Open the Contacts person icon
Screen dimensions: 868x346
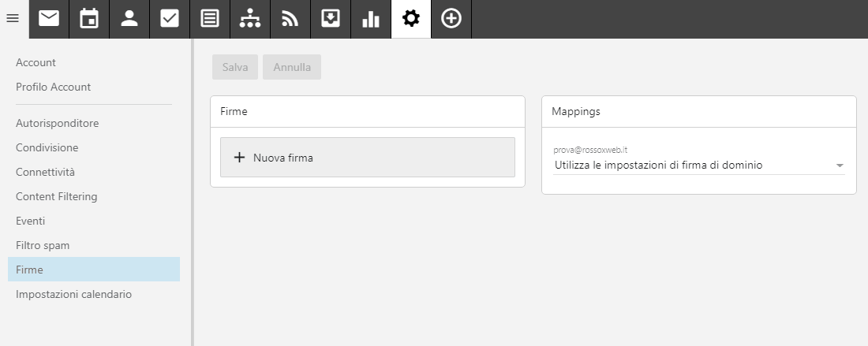pyautogui.click(x=129, y=19)
